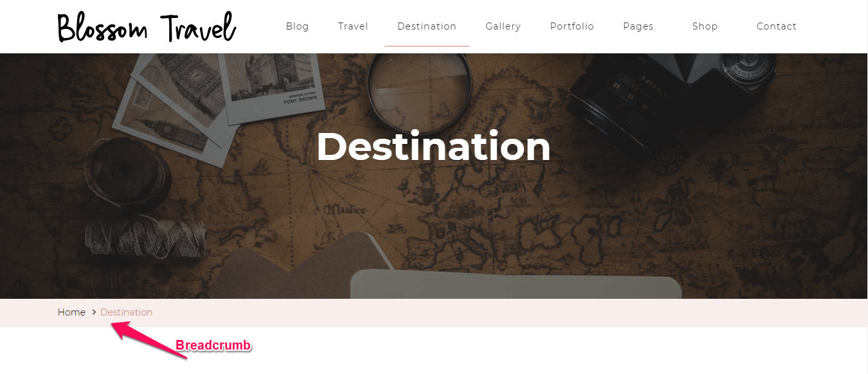Visit the Shop page
The image size is (868, 374).
705,26
